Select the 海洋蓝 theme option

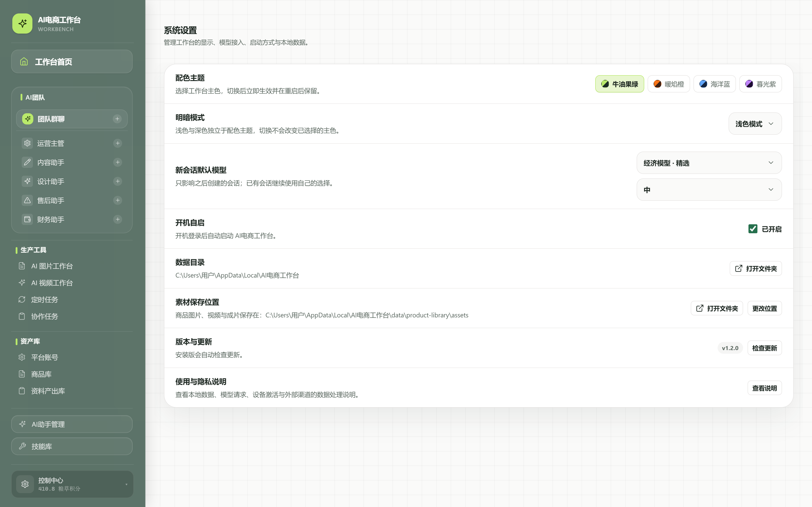pyautogui.click(x=714, y=84)
